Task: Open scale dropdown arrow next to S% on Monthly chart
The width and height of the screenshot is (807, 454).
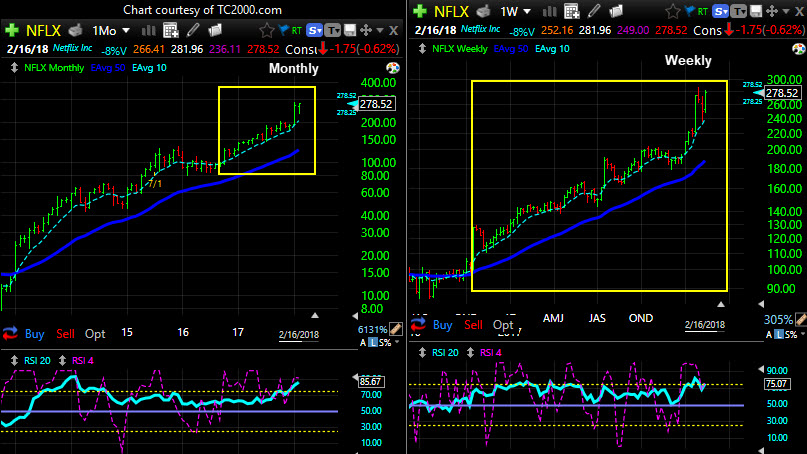Action: (396, 342)
